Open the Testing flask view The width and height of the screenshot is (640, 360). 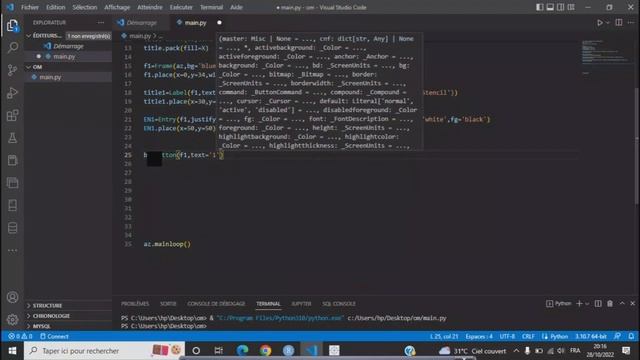click(12, 138)
